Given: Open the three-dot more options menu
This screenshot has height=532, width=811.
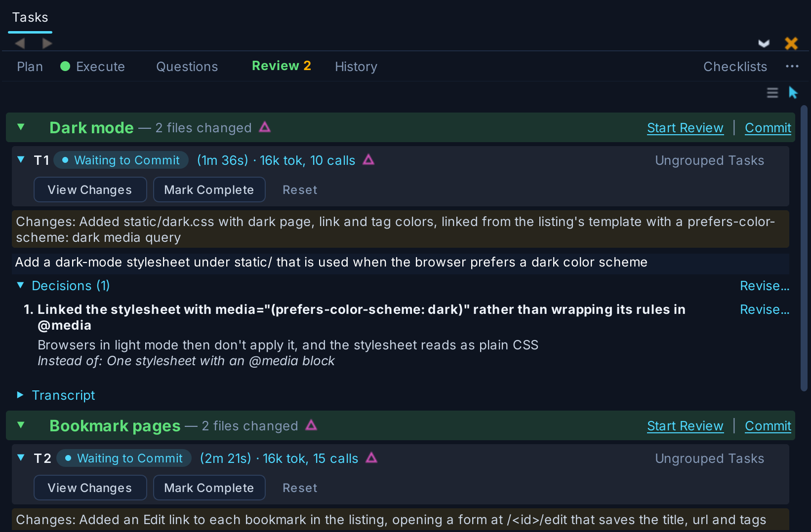Looking at the screenshot, I should (x=792, y=67).
